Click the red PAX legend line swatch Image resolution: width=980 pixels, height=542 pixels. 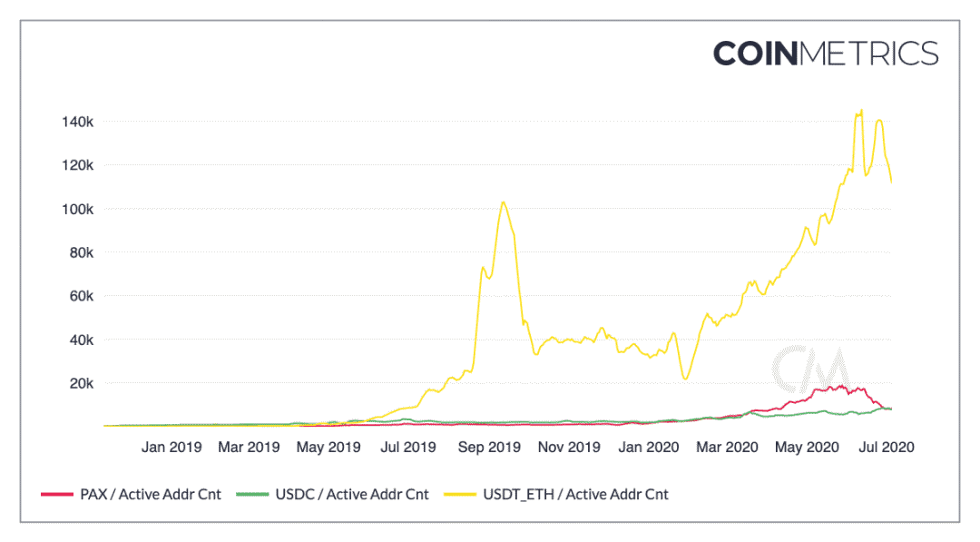pos(57,494)
